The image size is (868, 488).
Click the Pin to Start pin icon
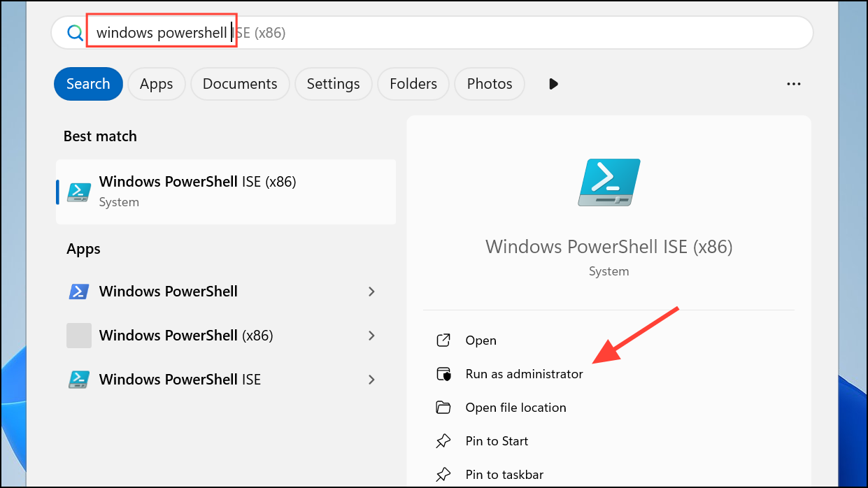point(443,441)
